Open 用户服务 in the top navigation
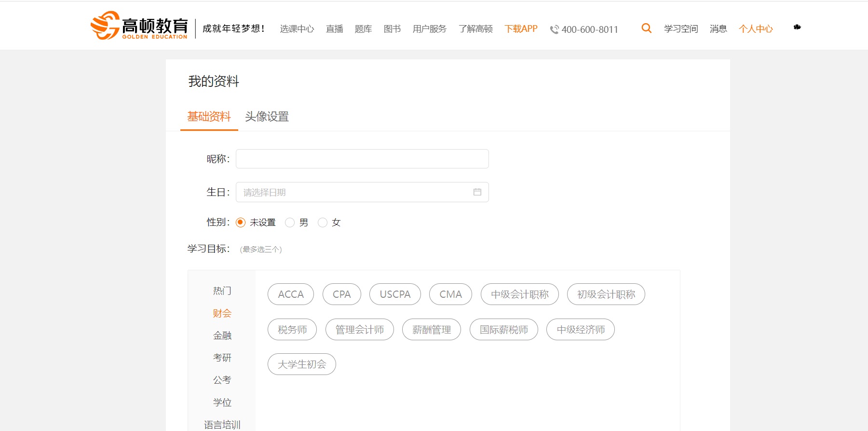868x431 pixels. coord(430,29)
